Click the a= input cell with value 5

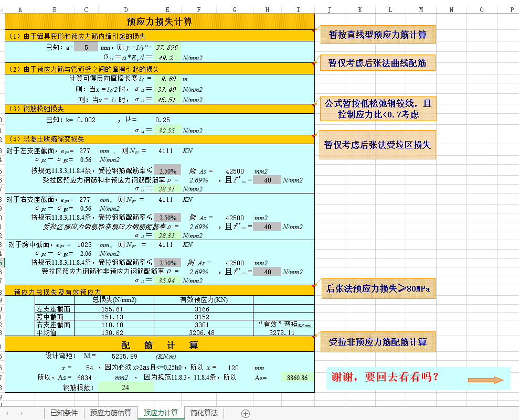point(86,47)
